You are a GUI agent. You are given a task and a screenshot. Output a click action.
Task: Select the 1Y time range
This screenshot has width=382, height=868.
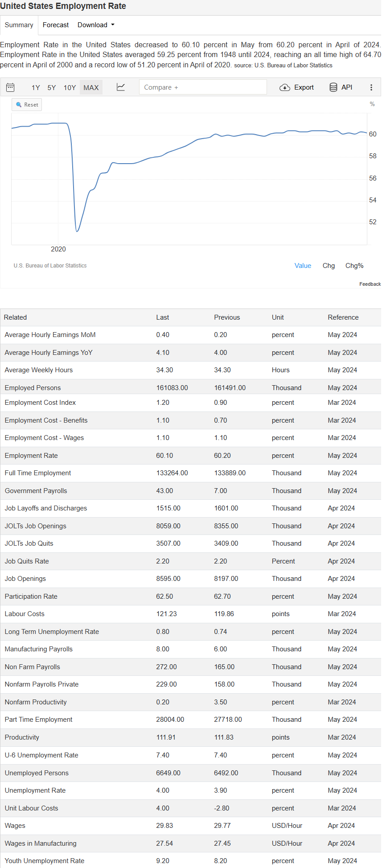coord(36,87)
